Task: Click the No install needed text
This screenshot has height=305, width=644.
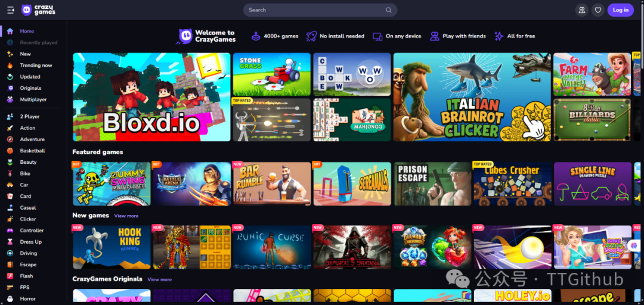Action: point(342,36)
